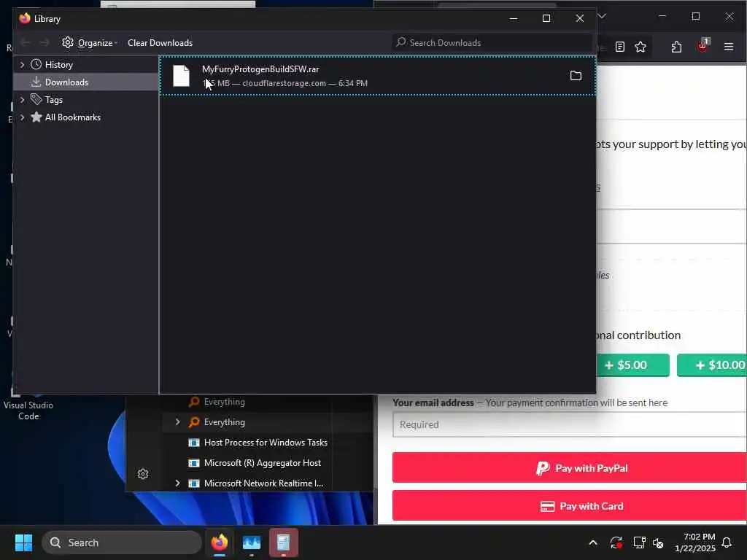Screen dimensions: 747x560
Task: Click Clear Downloads in Library toolbar
Action: [x=160, y=43]
